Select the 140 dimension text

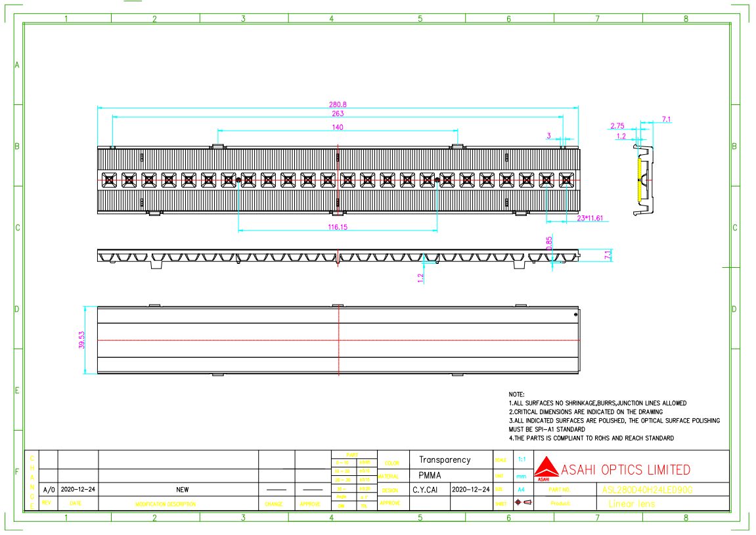(x=338, y=127)
